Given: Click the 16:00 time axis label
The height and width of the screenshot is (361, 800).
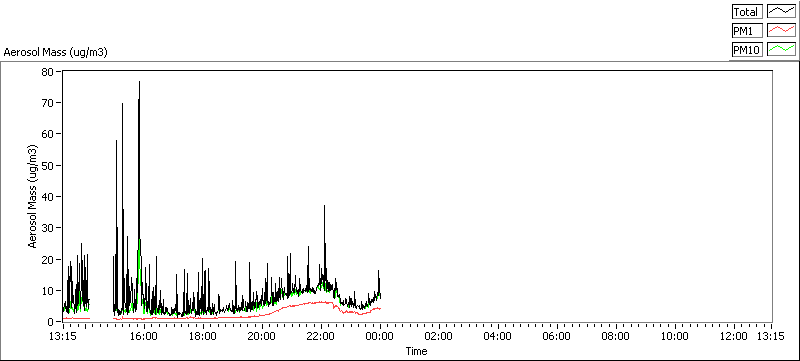Looking at the screenshot, I should [x=144, y=337].
